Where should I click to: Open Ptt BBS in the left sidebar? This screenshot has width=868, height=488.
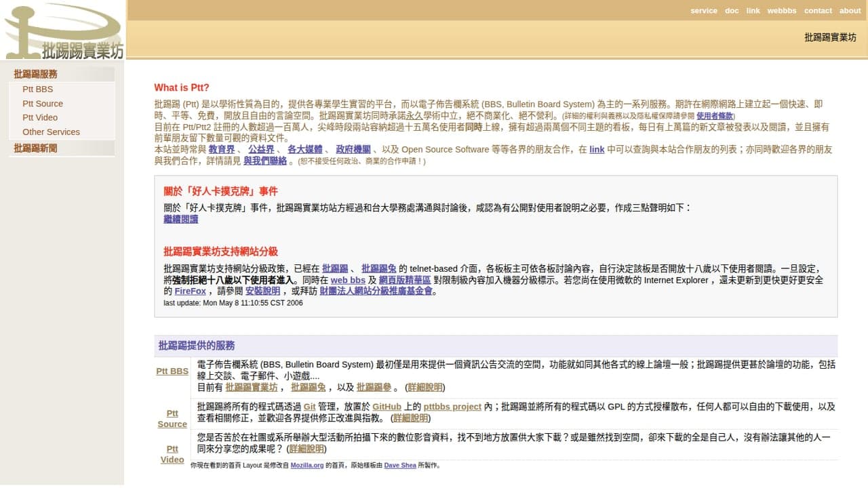click(37, 89)
